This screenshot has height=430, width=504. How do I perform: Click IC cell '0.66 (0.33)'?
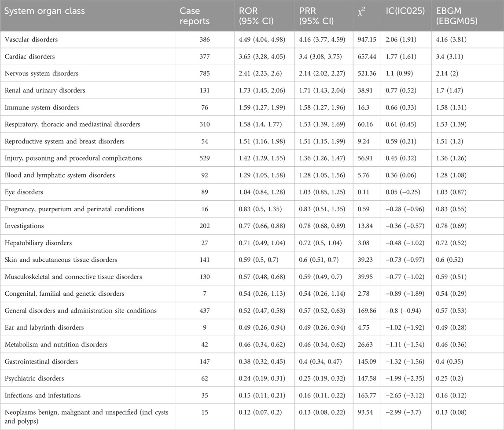401,108
